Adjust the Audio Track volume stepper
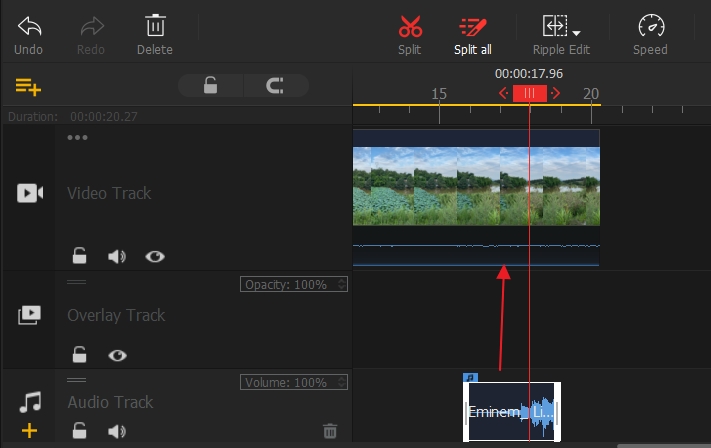This screenshot has height=448, width=711. pos(343,382)
